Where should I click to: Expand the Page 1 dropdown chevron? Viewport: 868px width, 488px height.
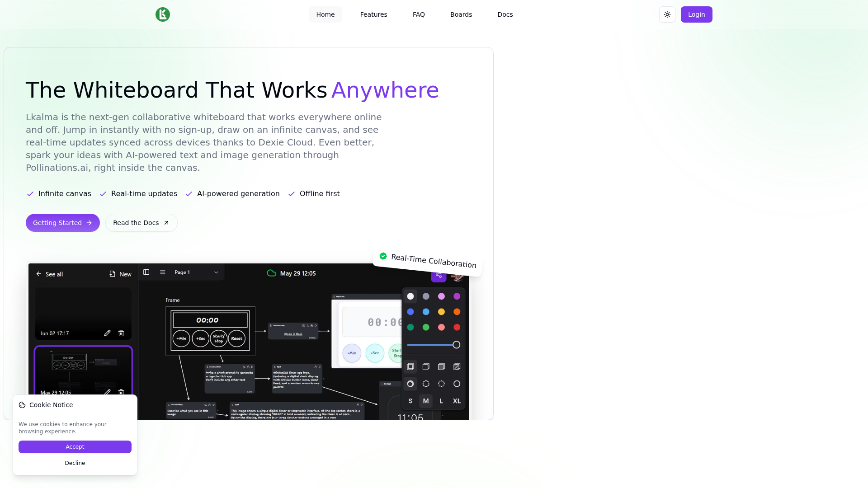click(x=216, y=272)
